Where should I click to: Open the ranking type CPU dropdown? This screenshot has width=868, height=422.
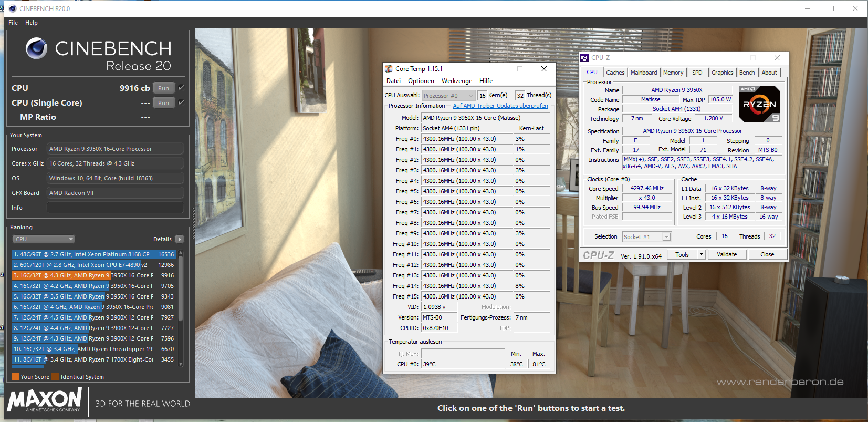click(x=44, y=239)
